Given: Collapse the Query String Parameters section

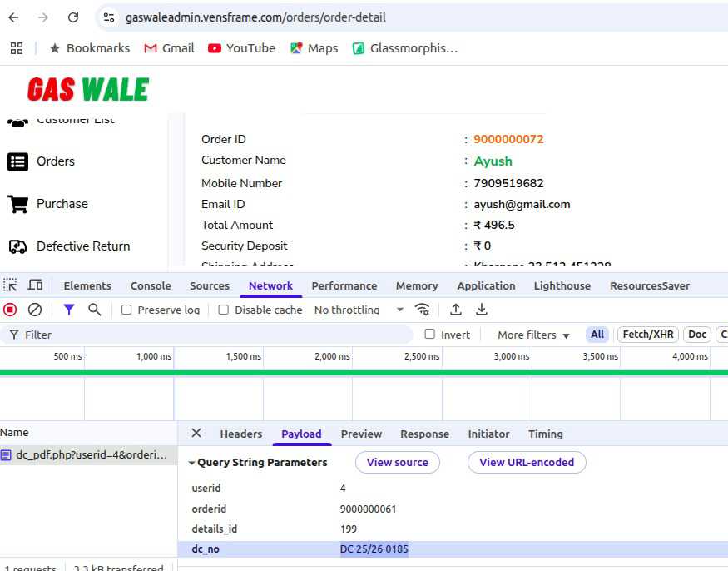Looking at the screenshot, I should point(192,463).
